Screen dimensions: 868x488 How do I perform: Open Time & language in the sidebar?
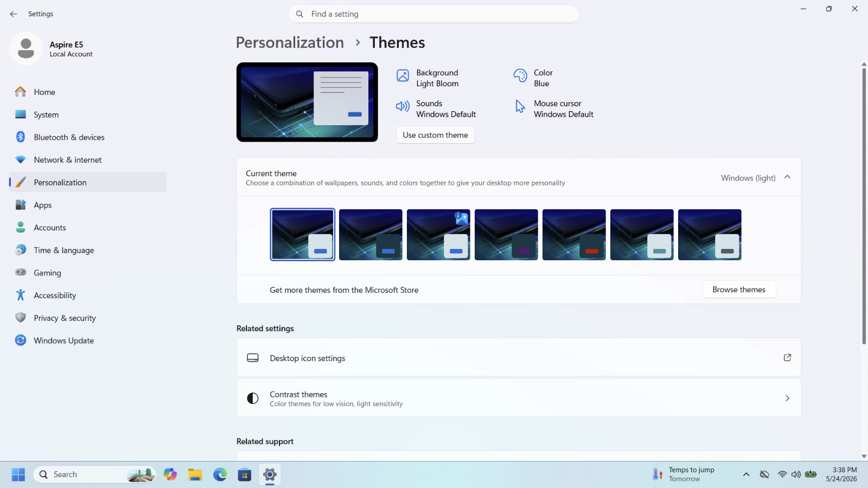tap(88, 250)
